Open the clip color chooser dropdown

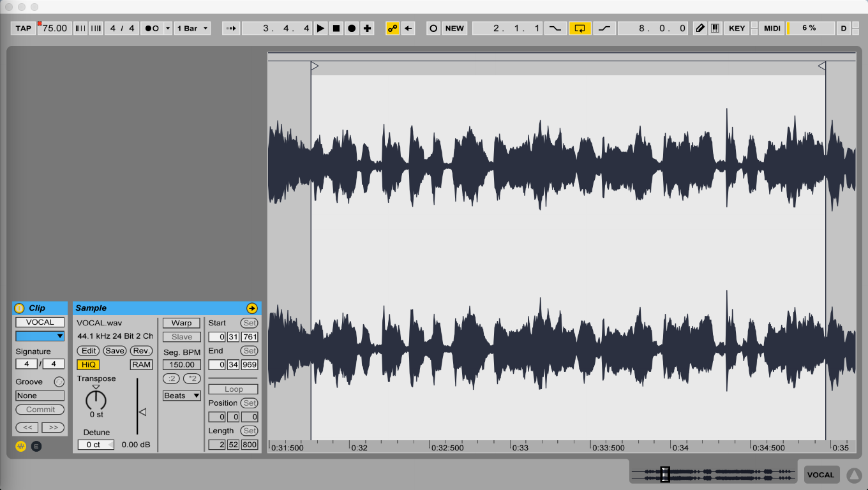point(40,336)
